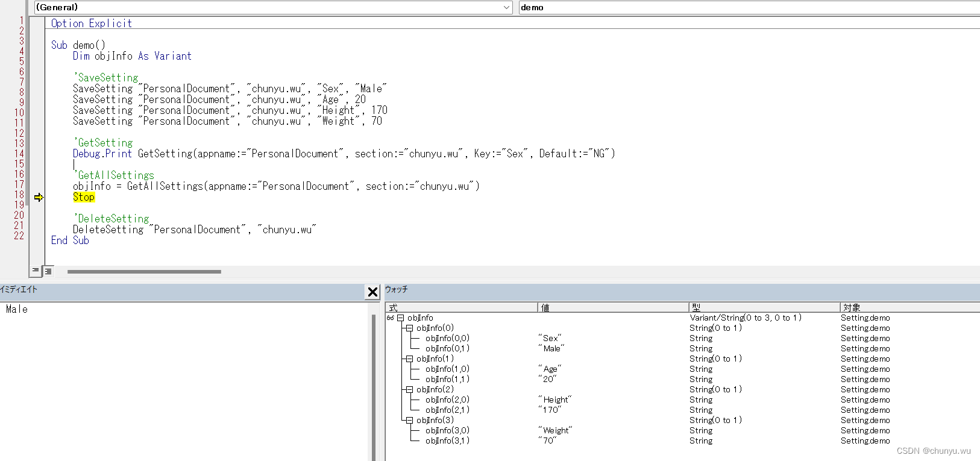
Task: Click the highlighted Stop statement
Action: [x=84, y=197]
